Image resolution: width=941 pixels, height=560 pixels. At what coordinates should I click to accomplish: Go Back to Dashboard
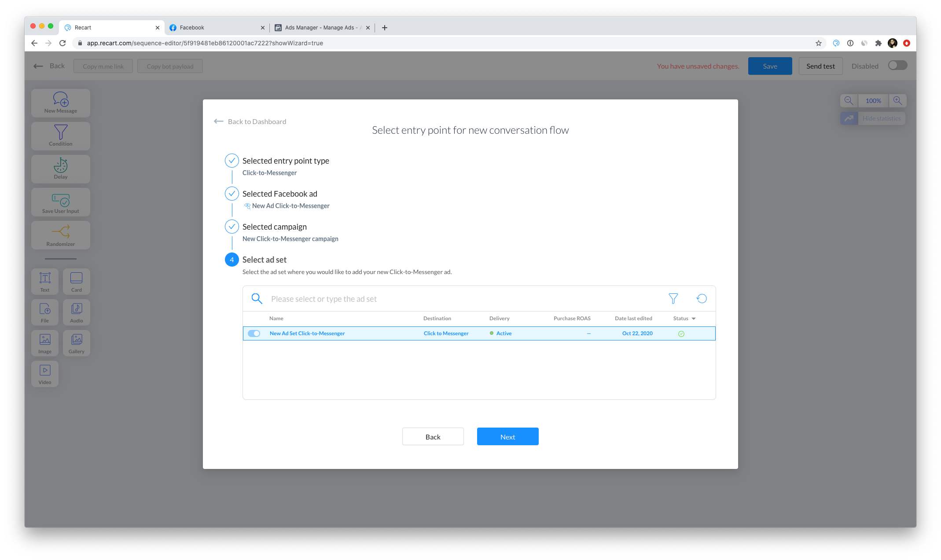pyautogui.click(x=250, y=121)
